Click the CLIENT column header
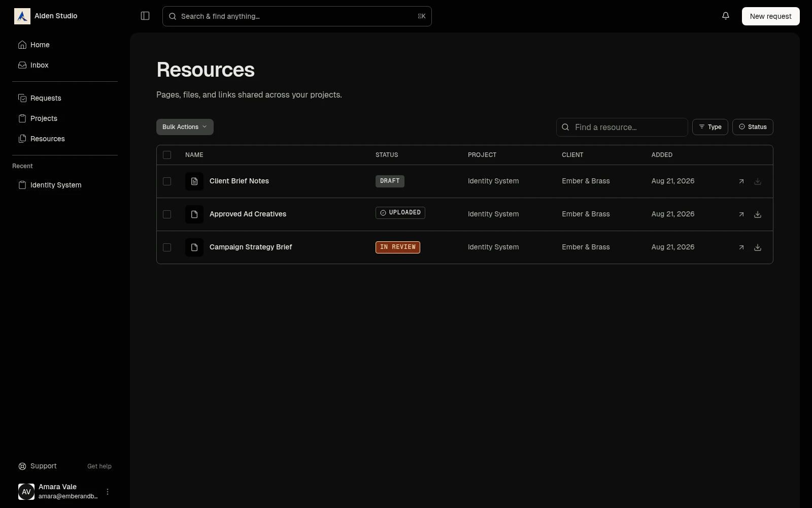This screenshot has width=812, height=508. [x=572, y=155]
